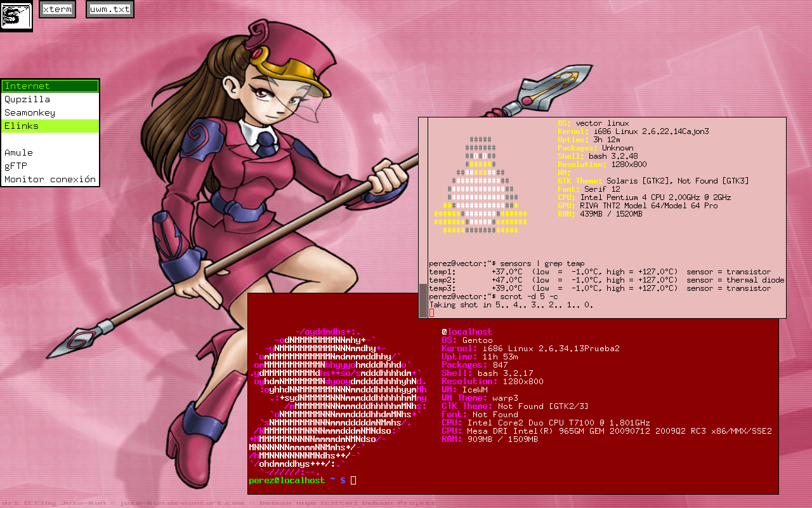Open the uwm.txt taskbar button
The height and width of the screenshot is (508, 812).
(x=110, y=10)
